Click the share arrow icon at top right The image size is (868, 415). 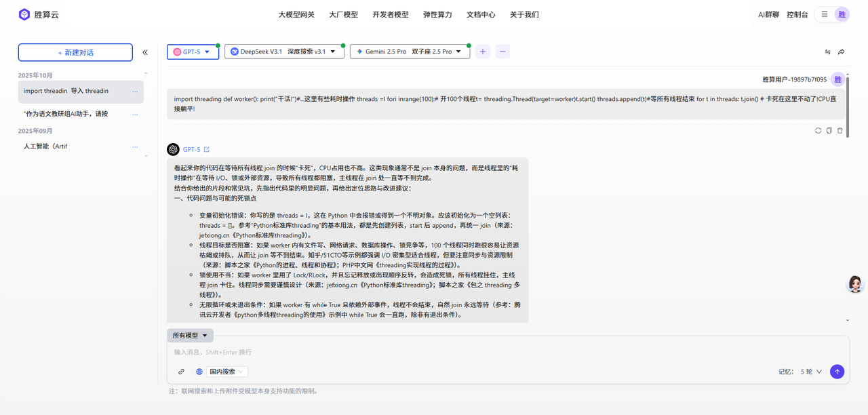tap(842, 52)
